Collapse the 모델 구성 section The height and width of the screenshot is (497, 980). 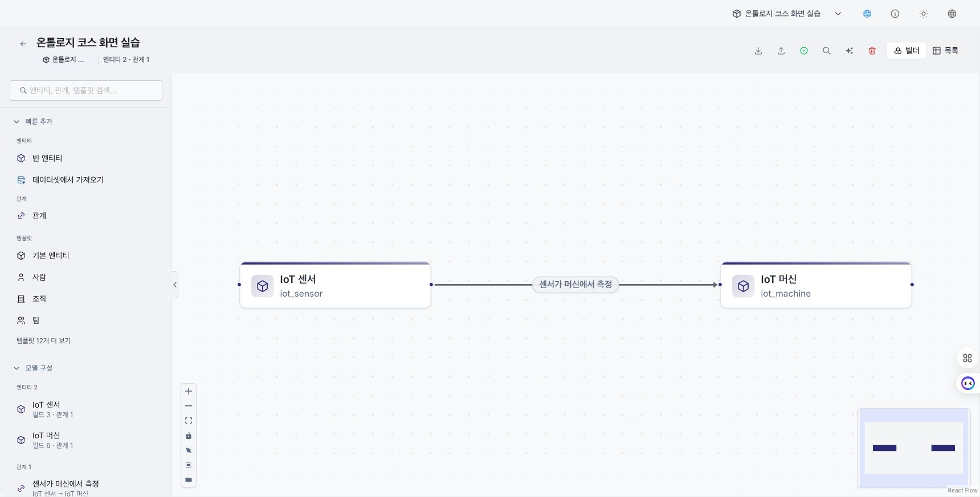click(x=34, y=368)
